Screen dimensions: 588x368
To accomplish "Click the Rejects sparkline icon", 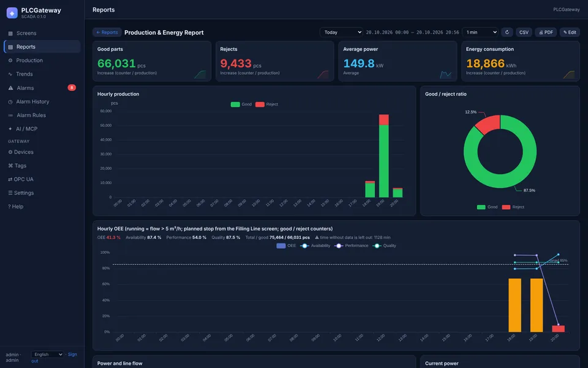I will [323, 74].
